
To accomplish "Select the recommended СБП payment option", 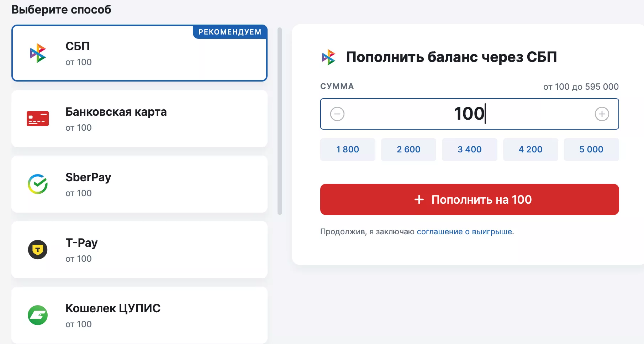I will point(139,53).
